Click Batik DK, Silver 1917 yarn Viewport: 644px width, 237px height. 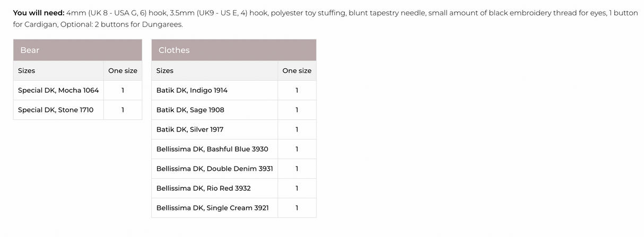click(x=190, y=129)
